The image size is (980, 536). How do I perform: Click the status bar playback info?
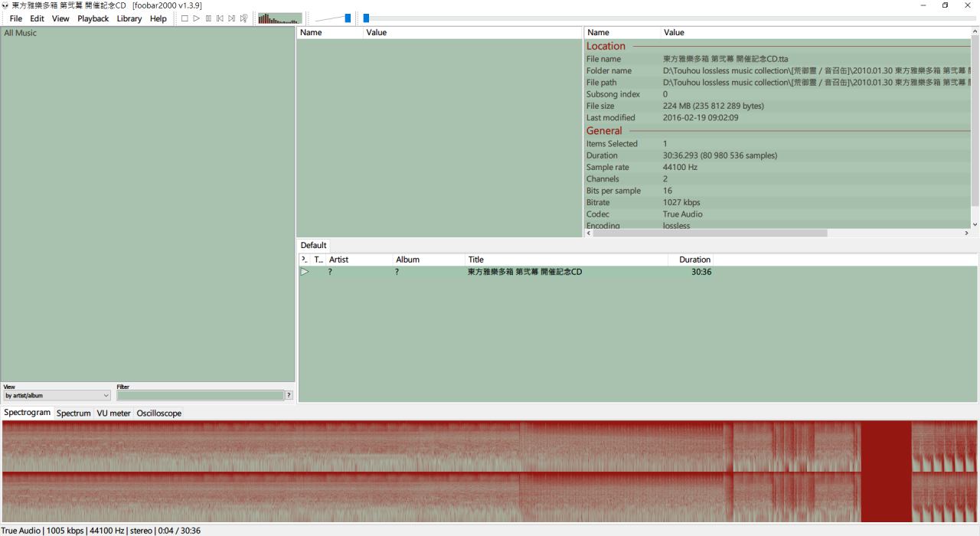[100, 531]
